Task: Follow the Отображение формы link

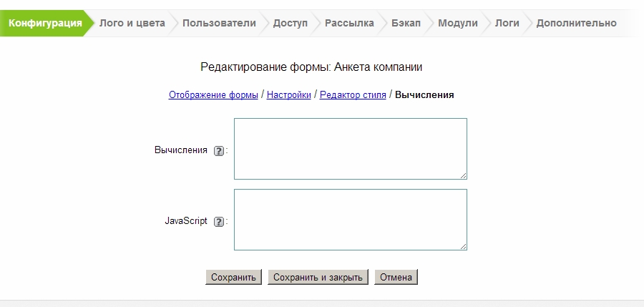Action: pos(213,94)
